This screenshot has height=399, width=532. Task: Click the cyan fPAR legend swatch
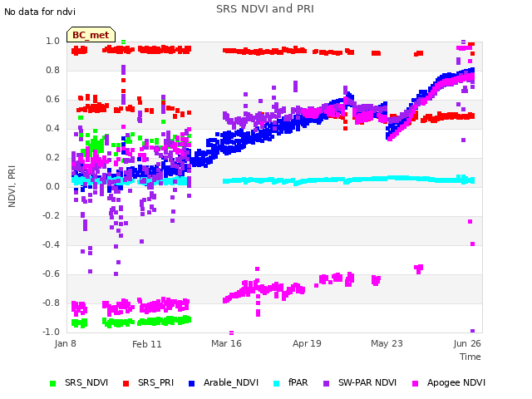277,383
